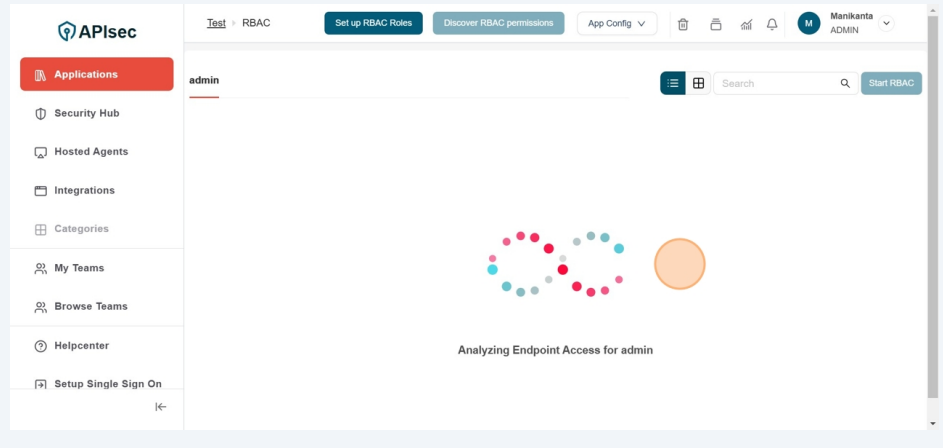Click the user avatar M
This screenshot has width=943, height=448.
808,24
